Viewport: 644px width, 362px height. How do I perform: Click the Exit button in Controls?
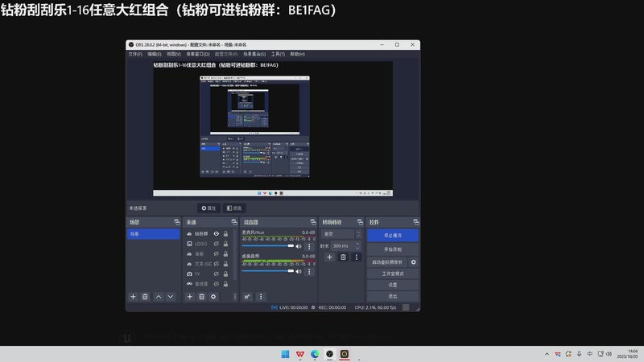393,296
